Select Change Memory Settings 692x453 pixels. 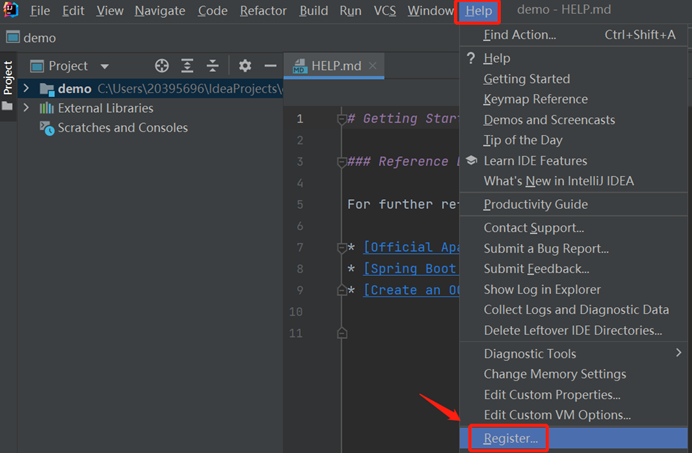click(574, 374)
